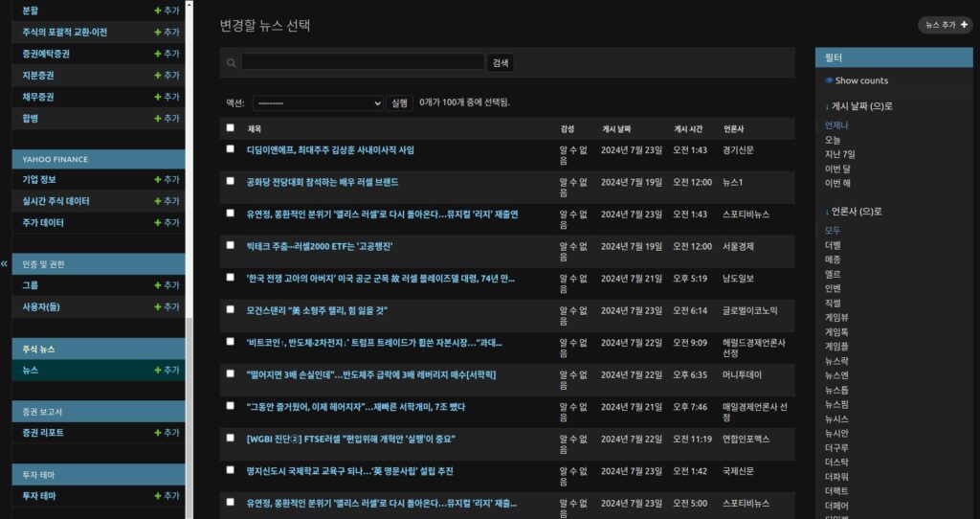Open 뉴스 in the sidebar
Viewport: 980px width, 519px height.
[x=30, y=371]
